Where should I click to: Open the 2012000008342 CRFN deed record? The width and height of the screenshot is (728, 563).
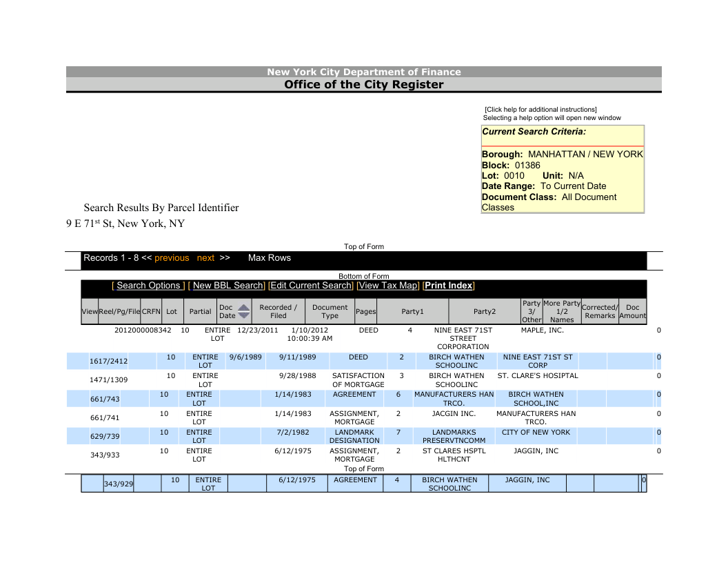point(142,330)
